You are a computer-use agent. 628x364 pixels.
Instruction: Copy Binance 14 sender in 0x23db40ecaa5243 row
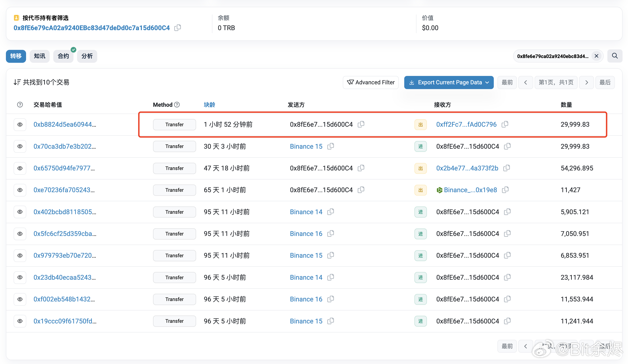click(331, 277)
